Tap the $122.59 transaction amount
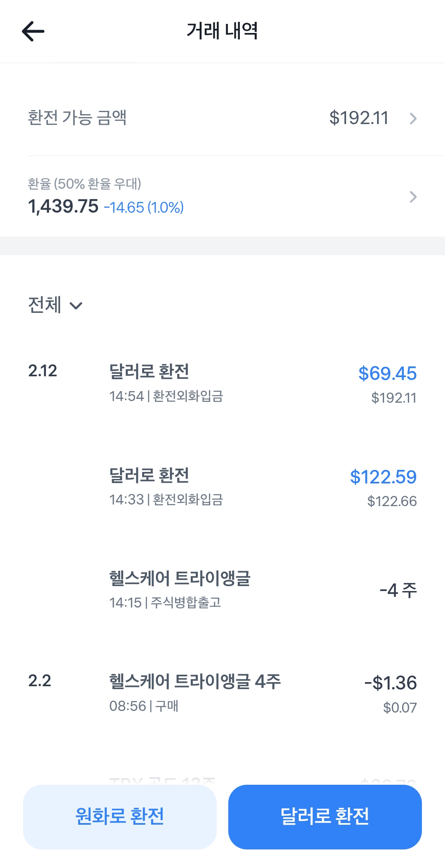445x868 pixels. (x=383, y=477)
